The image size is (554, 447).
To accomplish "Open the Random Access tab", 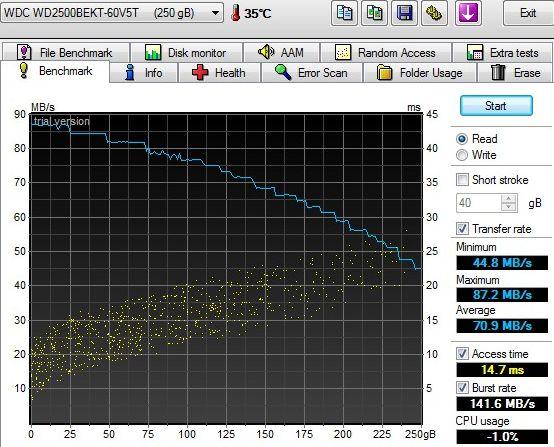I will (x=386, y=53).
